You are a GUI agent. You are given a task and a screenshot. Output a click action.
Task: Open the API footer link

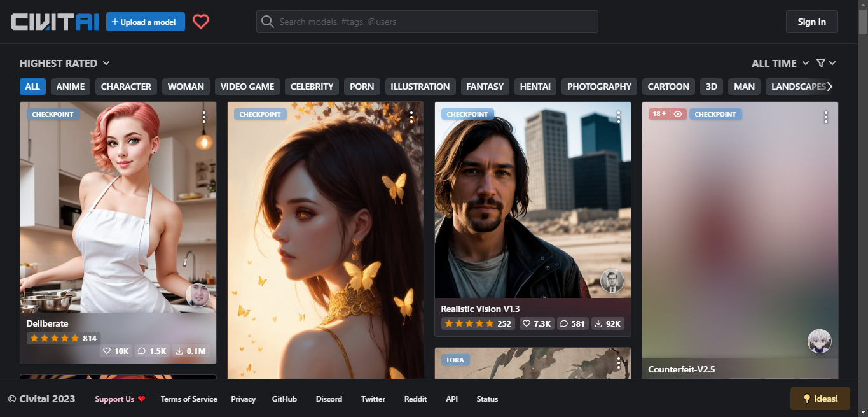pyautogui.click(x=451, y=399)
